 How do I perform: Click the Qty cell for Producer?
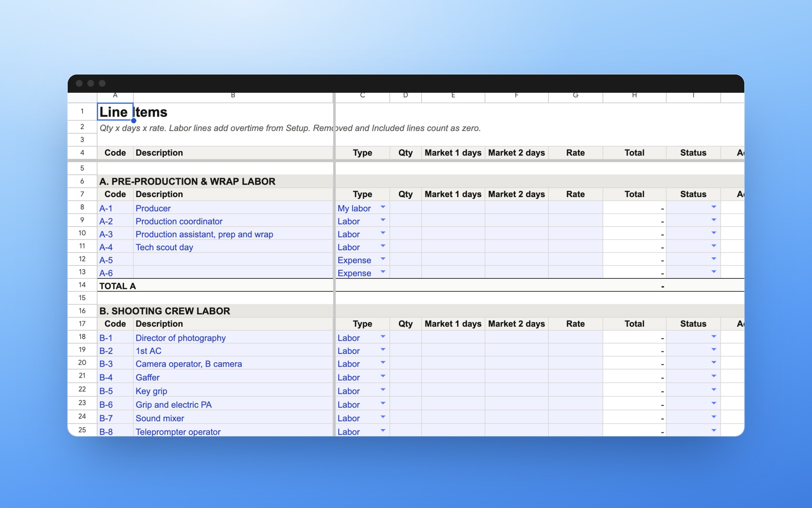405,207
